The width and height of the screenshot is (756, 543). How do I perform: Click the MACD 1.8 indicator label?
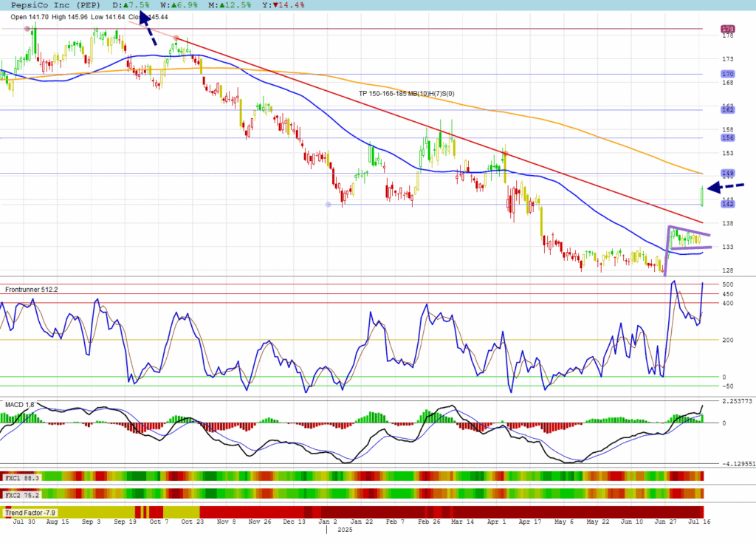(20, 404)
